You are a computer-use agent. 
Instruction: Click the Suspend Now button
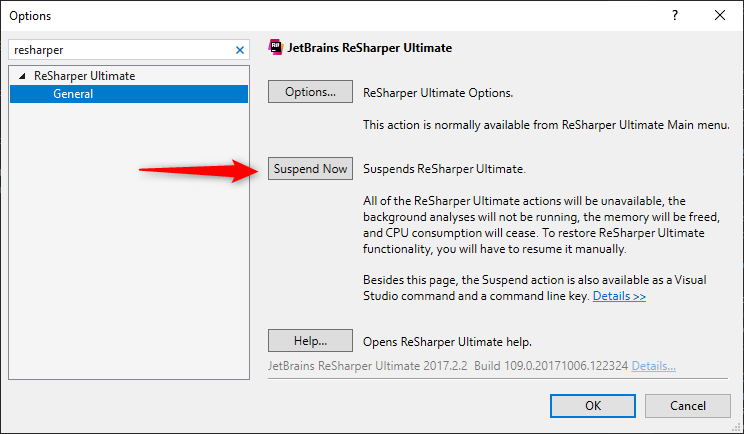(x=310, y=169)
